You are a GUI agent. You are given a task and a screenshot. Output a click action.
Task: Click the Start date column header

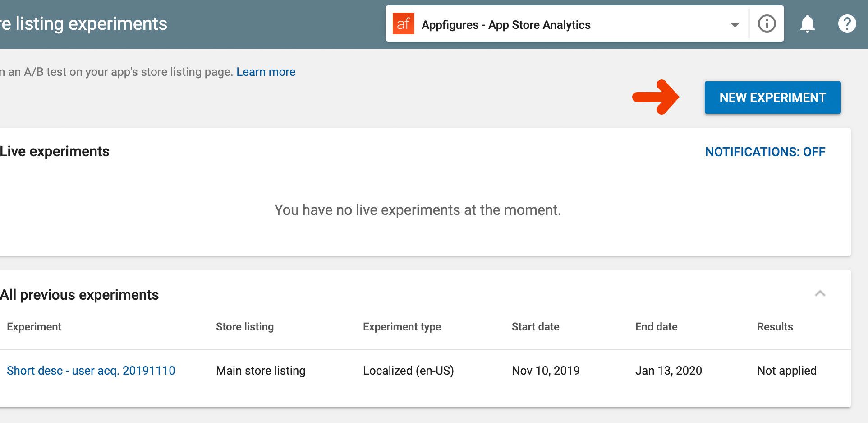coord(536,327)
